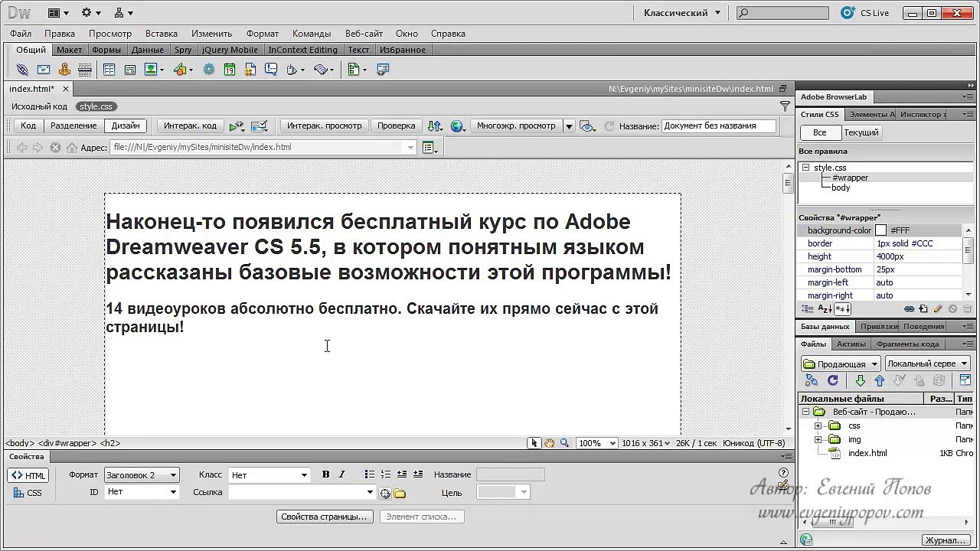Image resolution: width=980 pixels, height=551 pixels.
Task: Insert a server-side include
Action: tap(250, 70)
